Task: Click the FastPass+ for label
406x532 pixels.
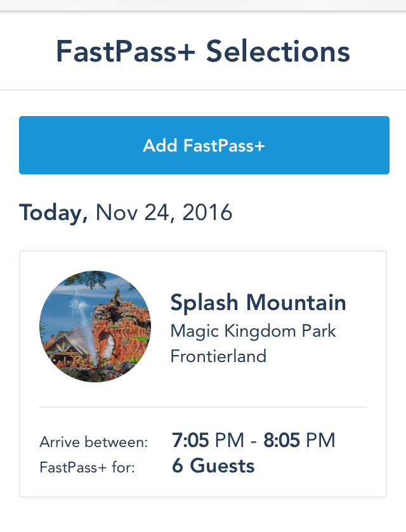Action: pyautogui.click(x=88, y=467)
